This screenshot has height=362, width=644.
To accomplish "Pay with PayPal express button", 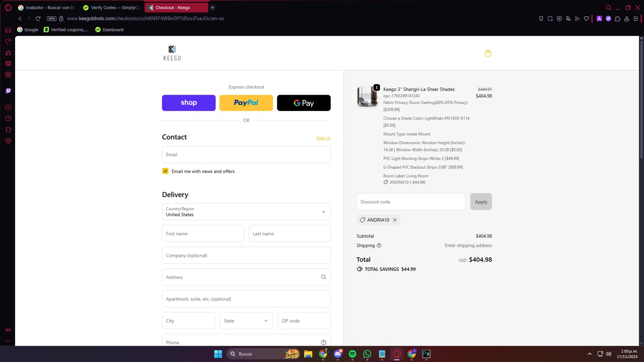I will [x=246, y=103].
